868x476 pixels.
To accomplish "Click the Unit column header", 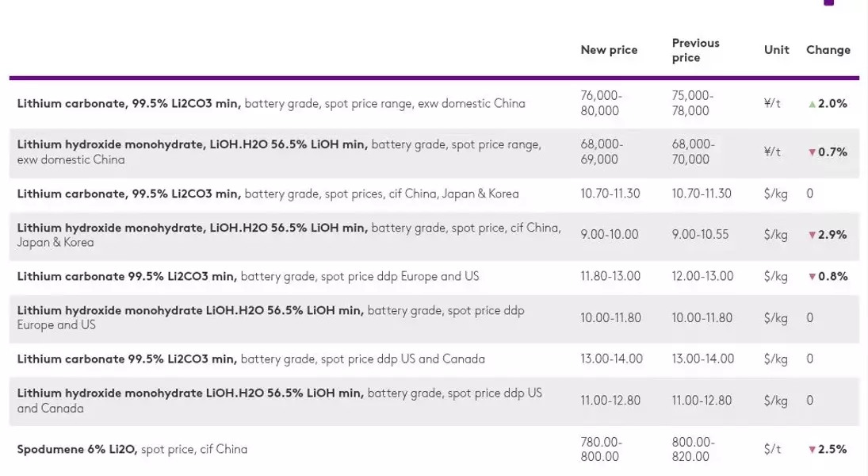I will (x=777, y=50).
